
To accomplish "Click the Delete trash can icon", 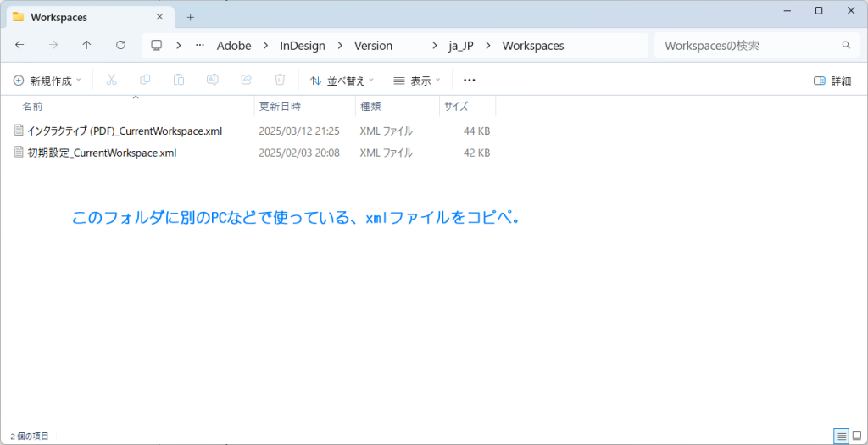I will point(280,80).
